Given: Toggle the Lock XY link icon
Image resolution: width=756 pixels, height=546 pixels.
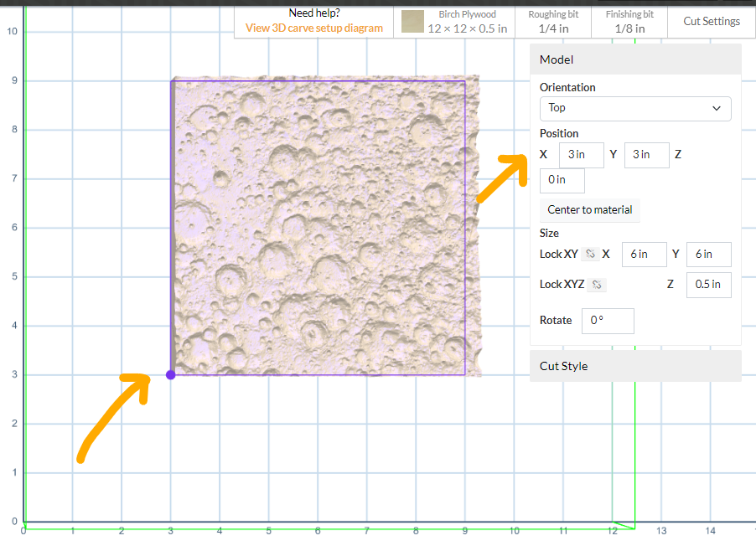Looking at the screenshot, I should pos(590,254).
